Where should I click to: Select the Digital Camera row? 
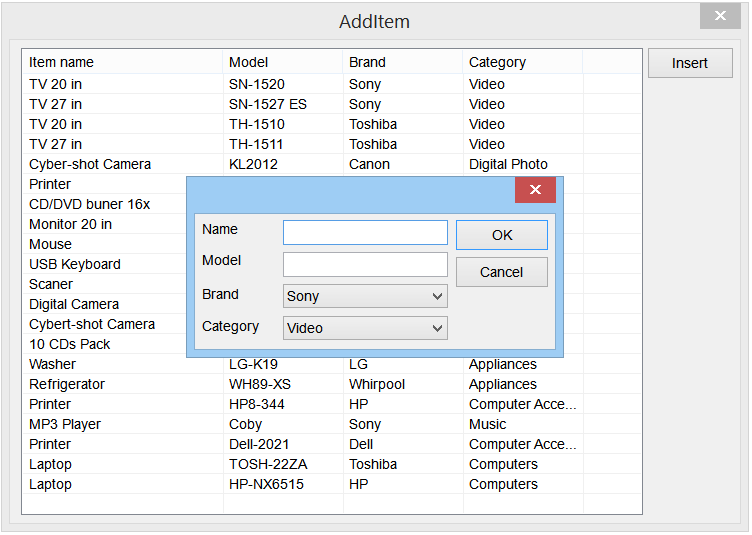click(x=74, y=304)
